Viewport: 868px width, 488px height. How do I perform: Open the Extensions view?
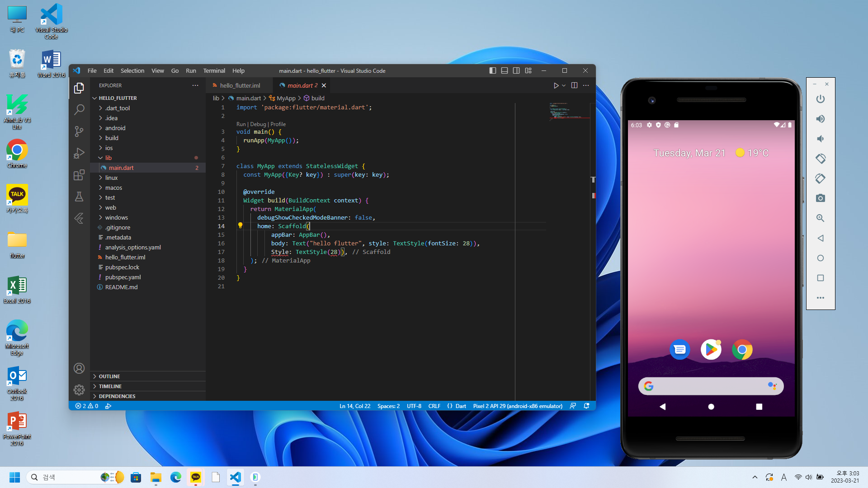79,175
